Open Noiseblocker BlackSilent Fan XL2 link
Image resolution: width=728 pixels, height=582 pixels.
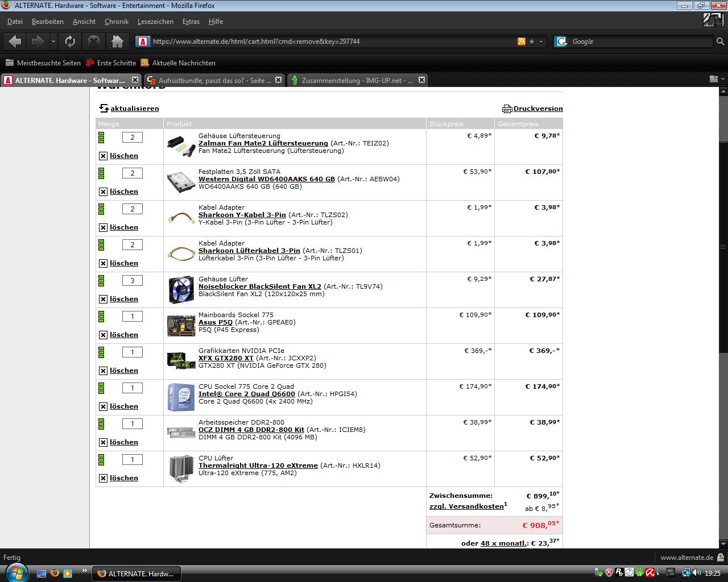259,286
